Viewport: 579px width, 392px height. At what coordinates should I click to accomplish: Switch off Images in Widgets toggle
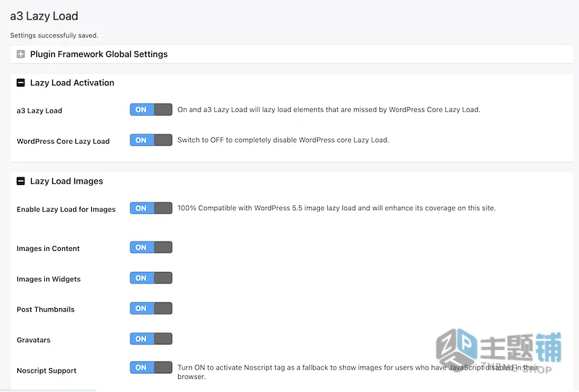(x=151, y=278)
